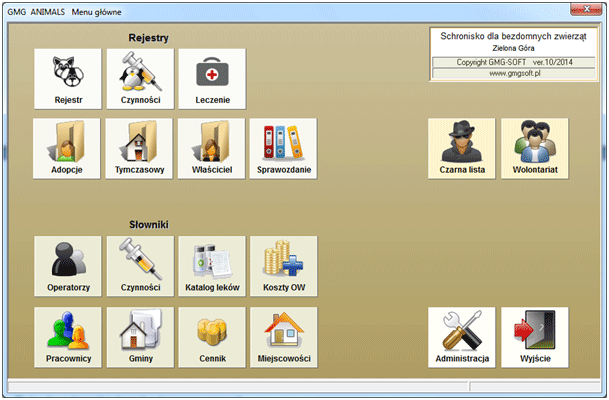Open the Czarna lista blacklist
This screenshot has height=400, width=609.
[x=462, y=149]
